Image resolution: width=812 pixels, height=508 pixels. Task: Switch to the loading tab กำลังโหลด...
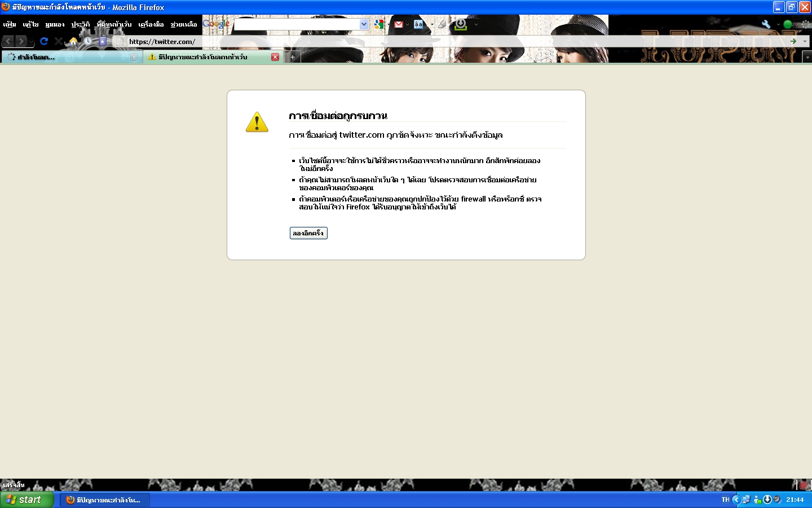71,57
